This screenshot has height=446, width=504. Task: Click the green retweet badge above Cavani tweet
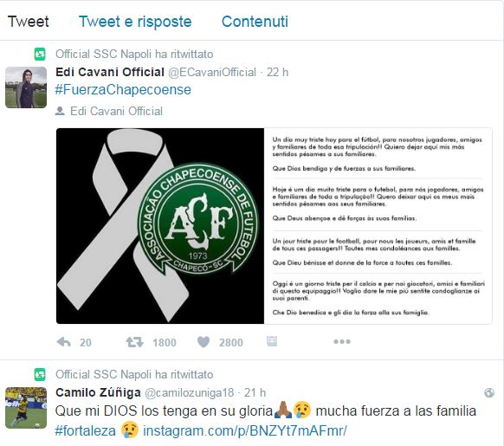tap(40, 54)
